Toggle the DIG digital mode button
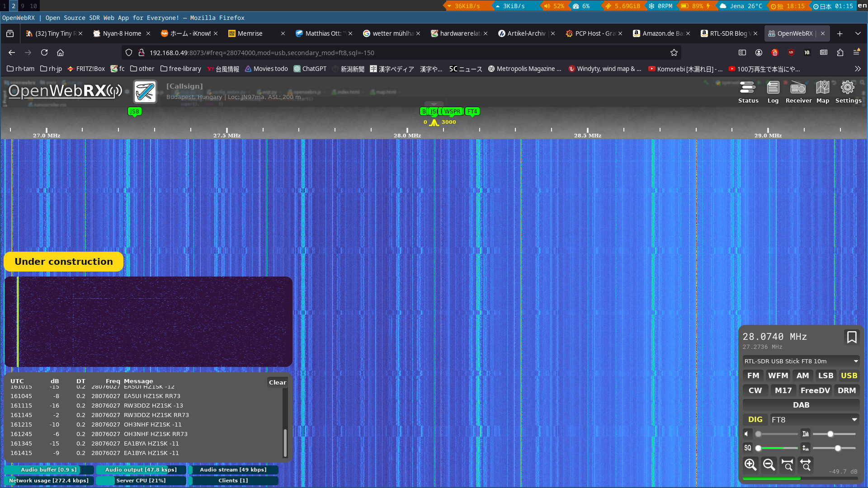The height and width of the screenshot is (488, 868). click(x=755, y=419)
